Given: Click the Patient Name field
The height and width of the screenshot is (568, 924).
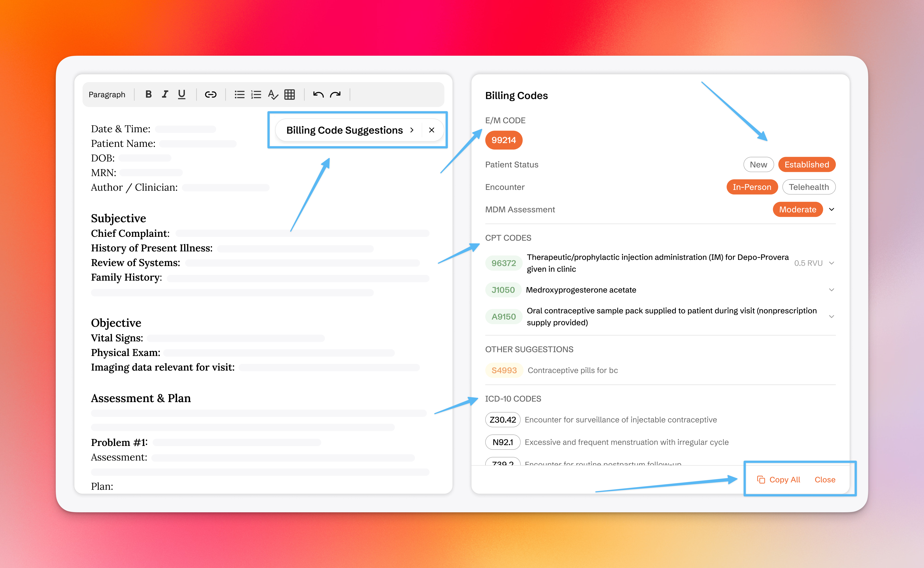Looking at the screenshot, I should click(198, 144).
